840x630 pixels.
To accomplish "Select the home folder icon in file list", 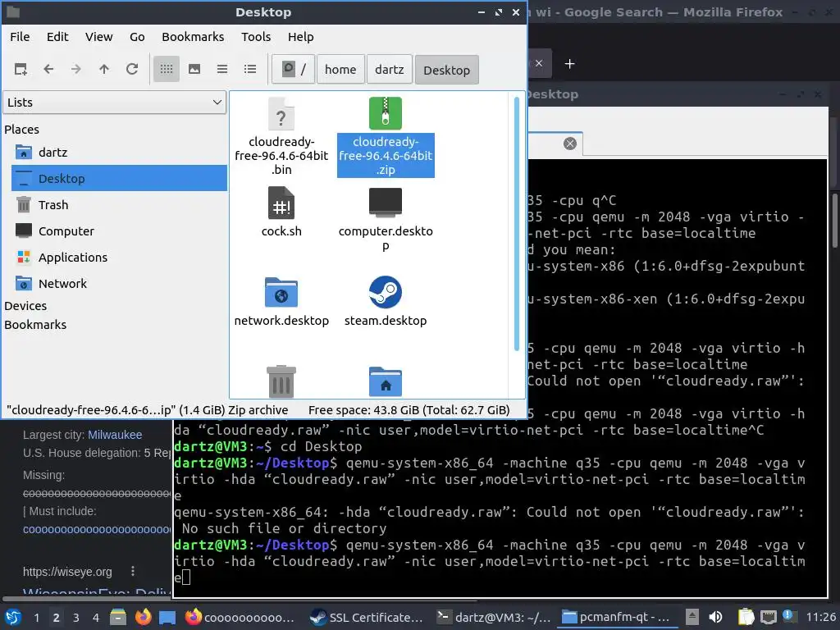I will click(x=386, y=381).
